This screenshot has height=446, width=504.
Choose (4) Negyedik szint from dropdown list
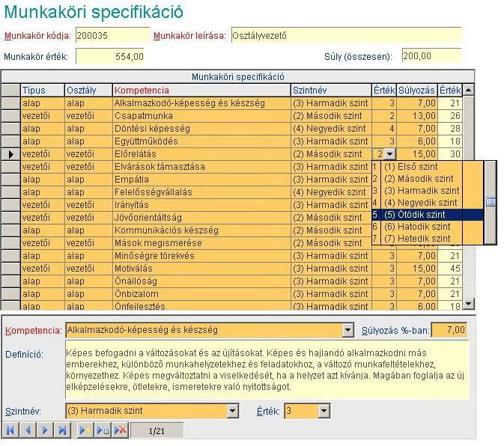[x=427, y=203]
